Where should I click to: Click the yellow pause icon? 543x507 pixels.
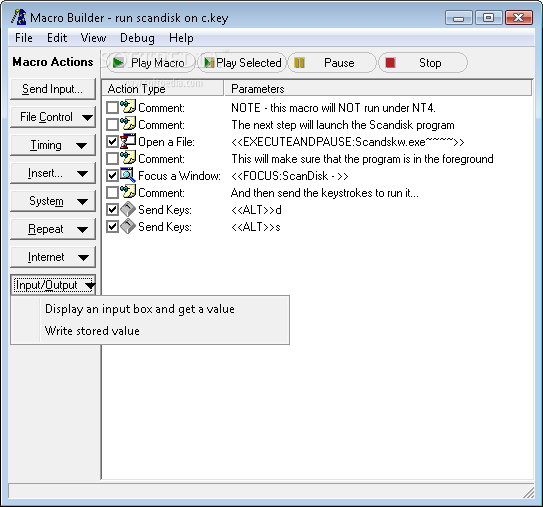(299, 63)
